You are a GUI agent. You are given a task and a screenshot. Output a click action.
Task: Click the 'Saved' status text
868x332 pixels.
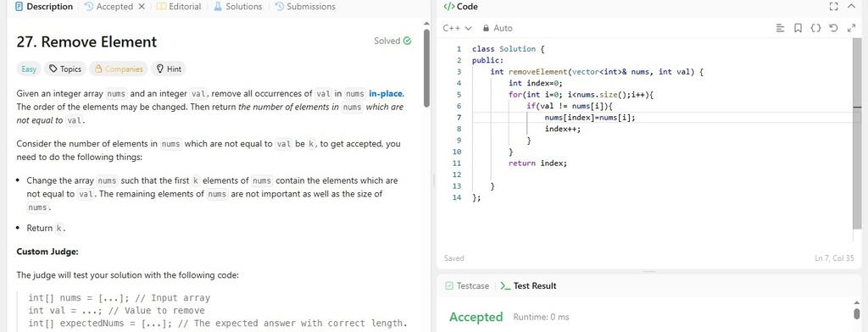[x=454, y=258]
